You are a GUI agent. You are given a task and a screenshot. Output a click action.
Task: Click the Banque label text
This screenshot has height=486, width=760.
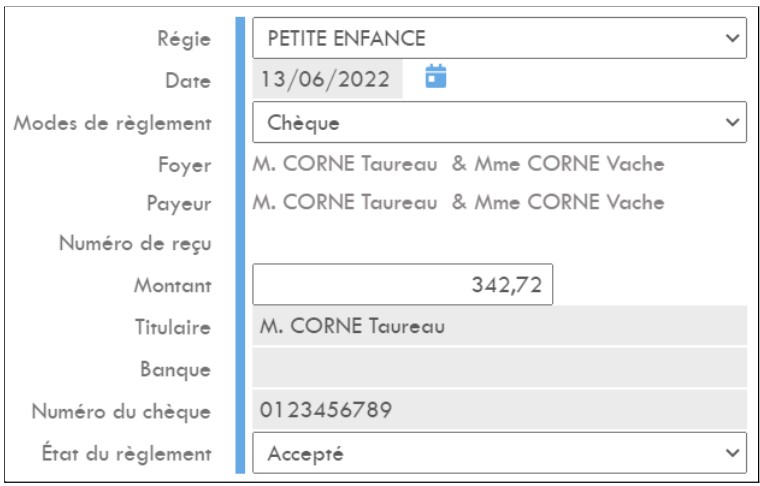[x=175, y=370]
